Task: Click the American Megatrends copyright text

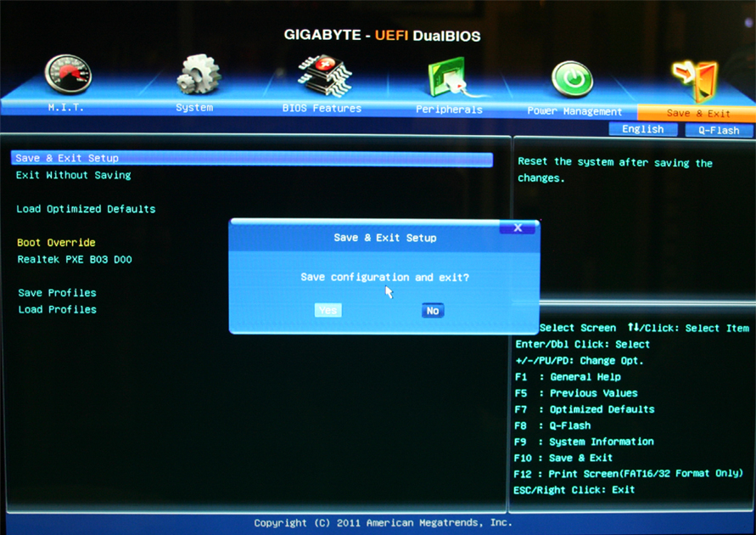Action: tap(383, 523)
